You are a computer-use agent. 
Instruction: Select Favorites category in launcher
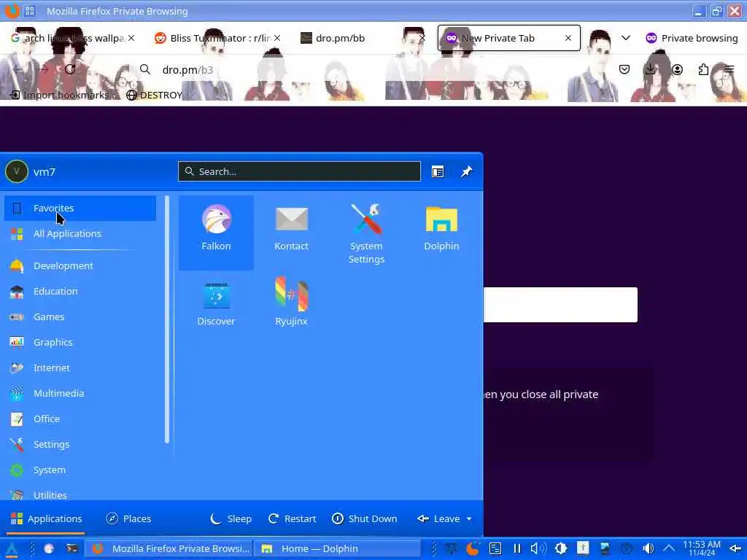(80, 208)
